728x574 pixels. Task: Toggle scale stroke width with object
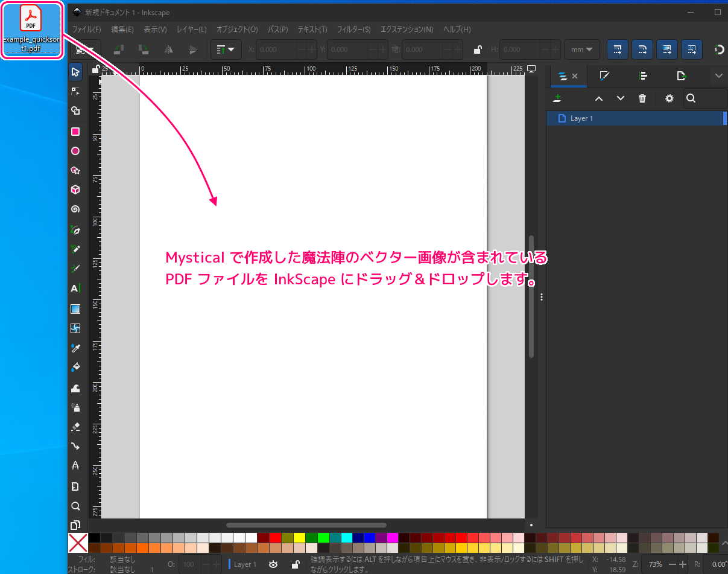618,49
